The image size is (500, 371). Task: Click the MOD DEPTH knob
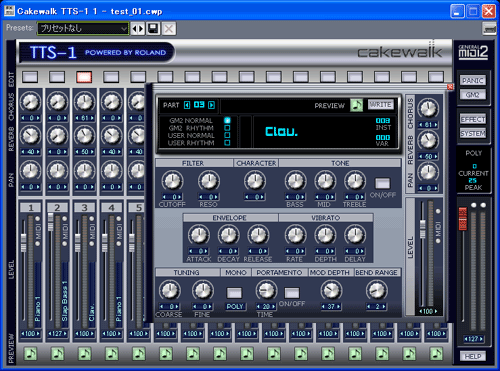(331, 290)
